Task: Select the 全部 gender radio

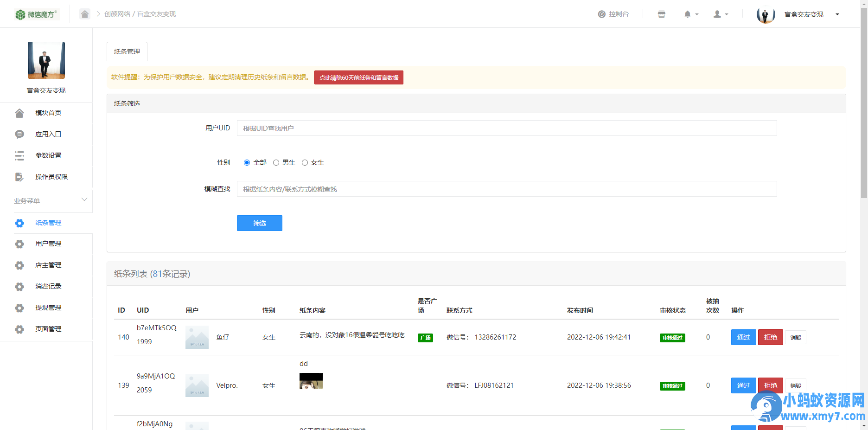Action: 247,162
